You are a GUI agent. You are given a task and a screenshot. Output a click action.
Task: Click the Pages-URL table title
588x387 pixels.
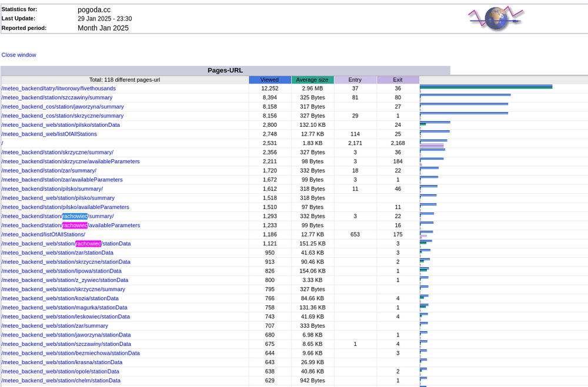(x=225, y=70)
